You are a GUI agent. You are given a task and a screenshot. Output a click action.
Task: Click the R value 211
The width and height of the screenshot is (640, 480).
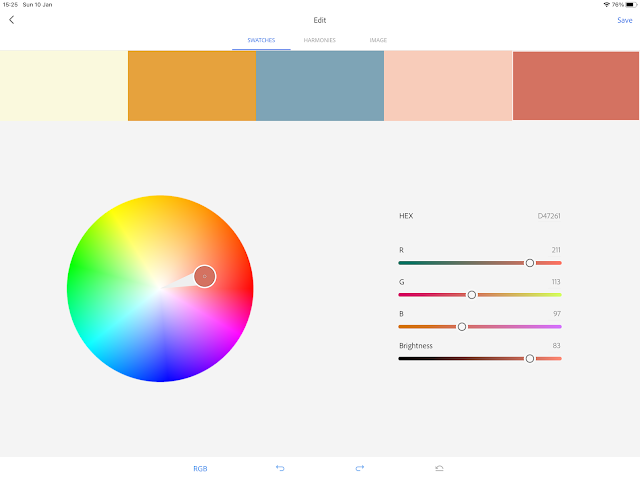(x=556, y=250)
